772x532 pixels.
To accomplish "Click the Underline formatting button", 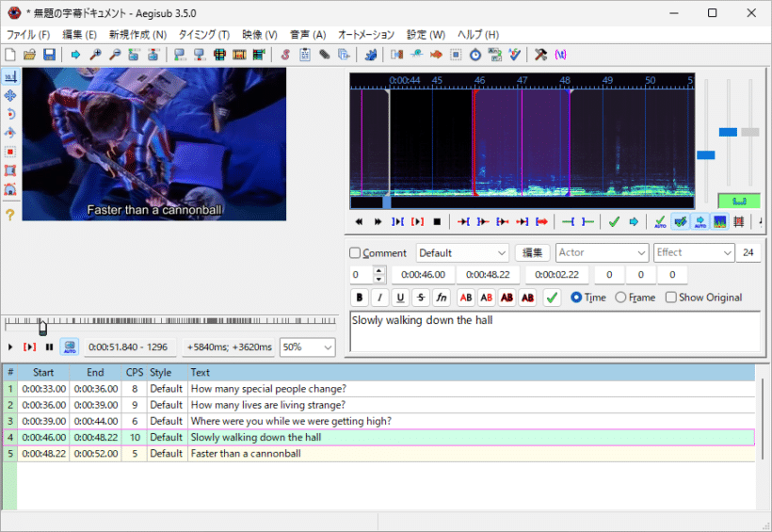I will pyautogui.click(x=400, y=298).
